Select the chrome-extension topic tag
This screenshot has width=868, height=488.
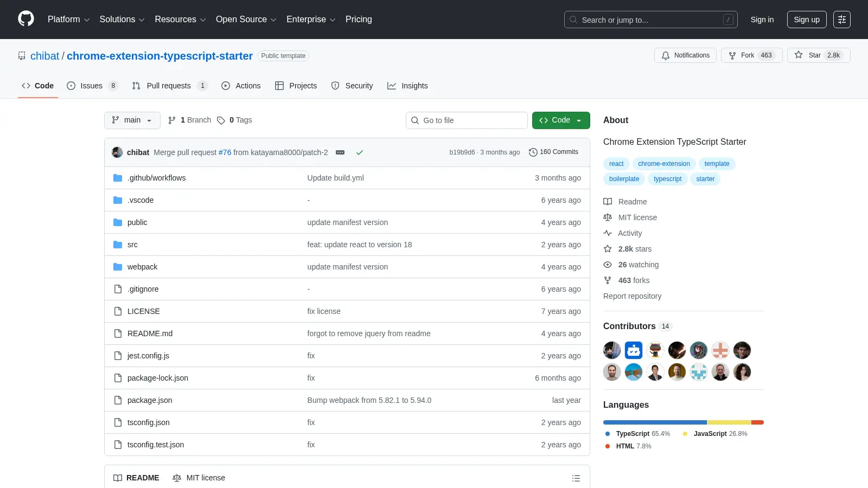pyautogui.click(x=664, y=164)
